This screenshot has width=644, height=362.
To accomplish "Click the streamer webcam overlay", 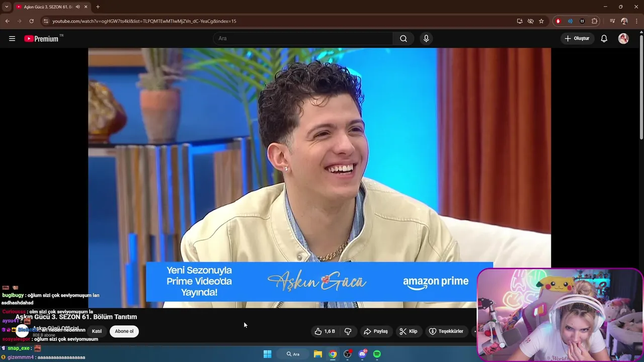I will (x=560, y=315).
